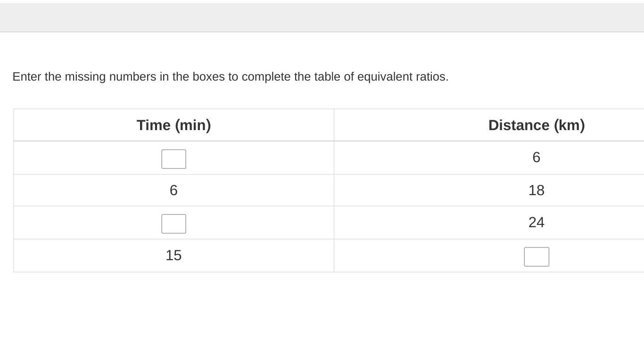Image resolution: width=644 pixels, height=362 pixels.
Task: Click the time value 6 beside distance 18
Action: (x=173, y=190)
